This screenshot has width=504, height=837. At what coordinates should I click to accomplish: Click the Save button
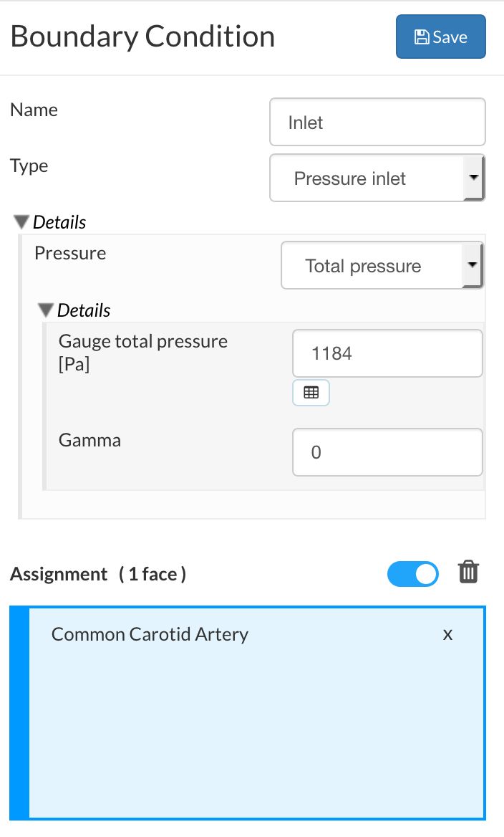(440, 37)
